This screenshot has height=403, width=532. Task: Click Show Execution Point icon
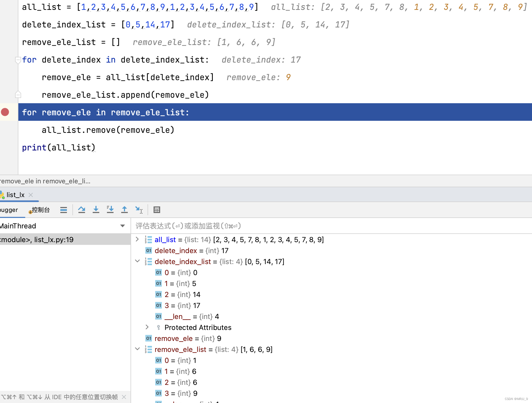click(x=64, y=210)
